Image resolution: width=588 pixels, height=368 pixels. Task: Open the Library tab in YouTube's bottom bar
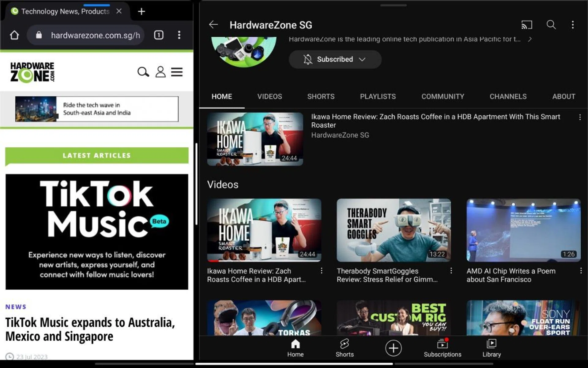[x=491, y=348]
